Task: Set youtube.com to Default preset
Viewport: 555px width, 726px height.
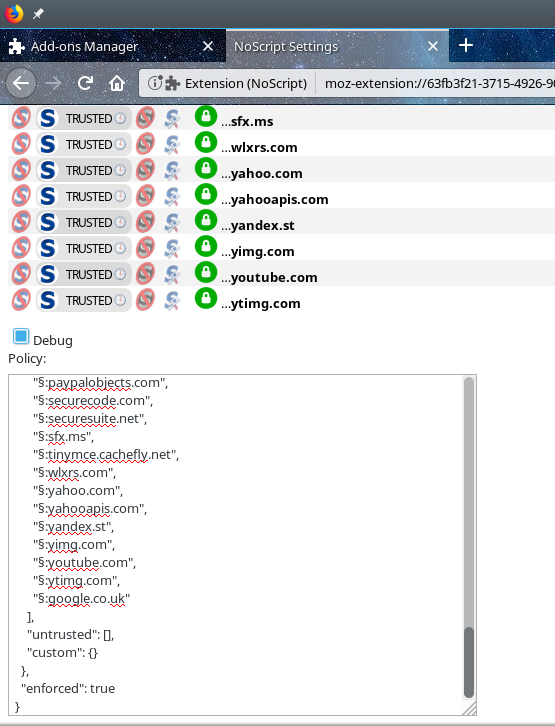Action: click(x=21, y=274)
